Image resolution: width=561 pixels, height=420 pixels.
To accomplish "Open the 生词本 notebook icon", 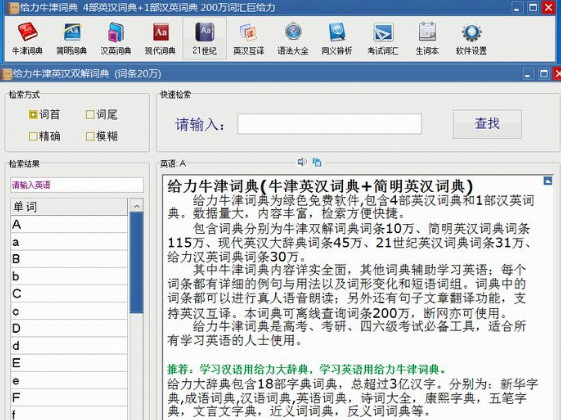I will (427, 38).
